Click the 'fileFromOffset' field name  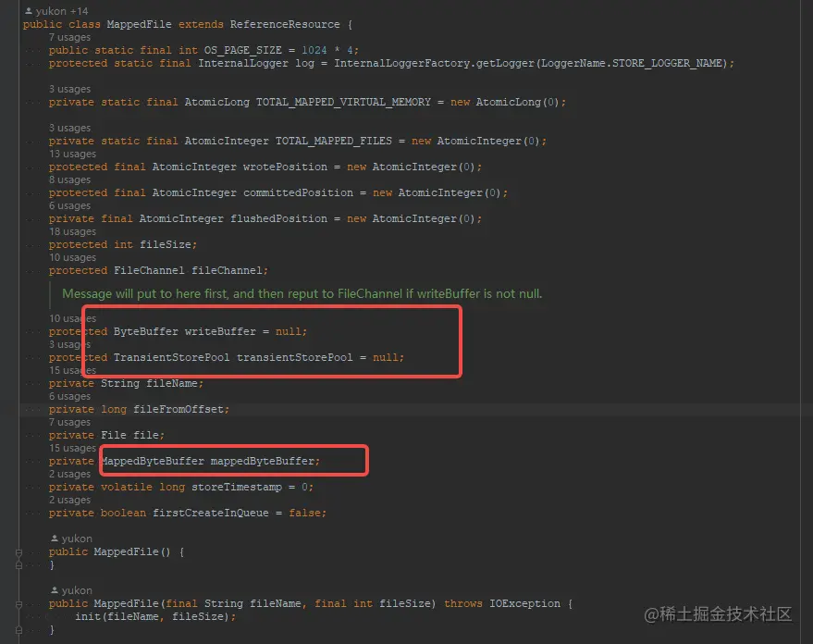(179, 409)
